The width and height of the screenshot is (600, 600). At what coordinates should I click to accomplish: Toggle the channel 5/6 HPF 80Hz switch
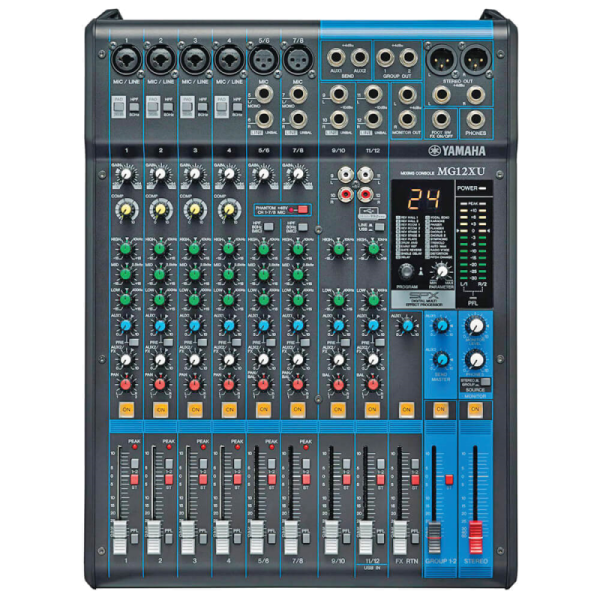coord(269,227)
